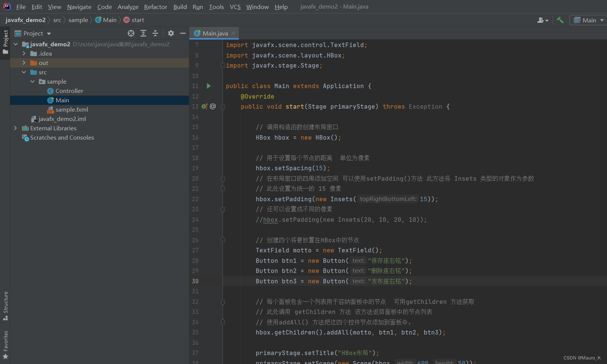
Task: Open the Tools menu
Action: 217,7
